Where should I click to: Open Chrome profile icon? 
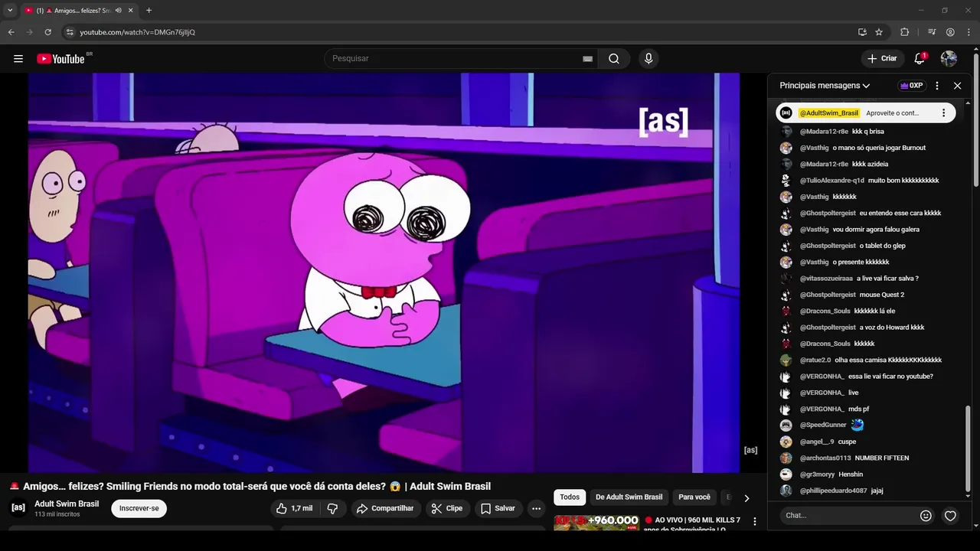[950, 32]
